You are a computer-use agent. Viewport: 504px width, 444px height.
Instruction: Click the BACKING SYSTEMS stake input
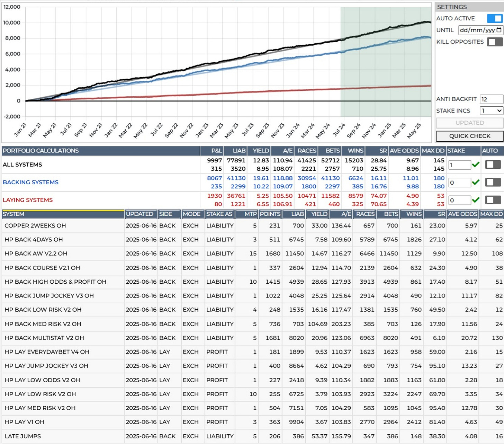(x=459, y=183)
